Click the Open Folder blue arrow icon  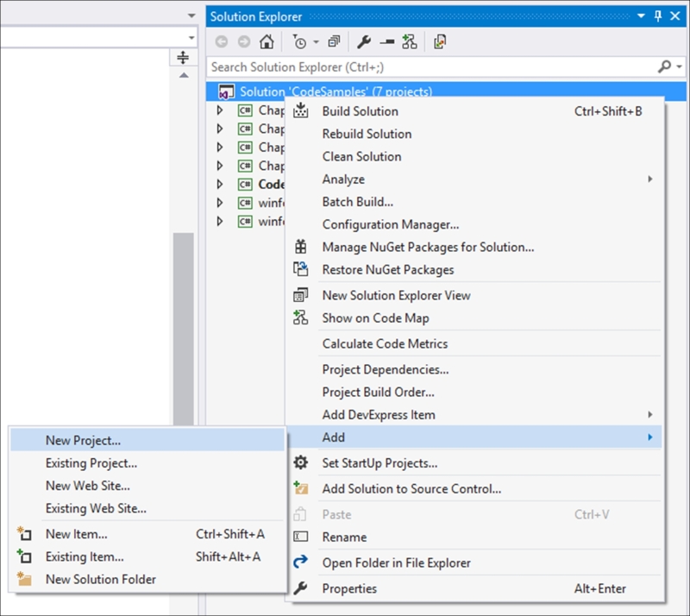tap(301, 562)
